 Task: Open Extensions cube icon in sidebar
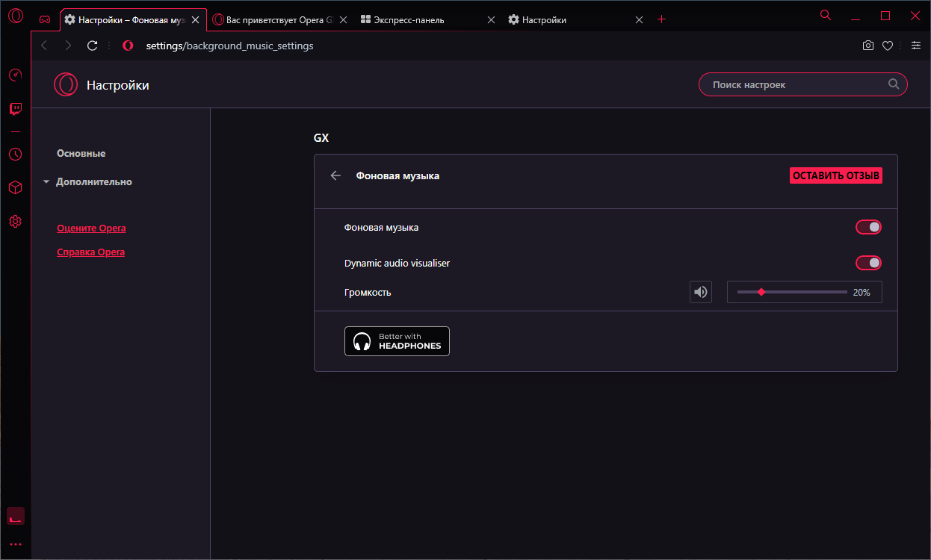tap(16, 188)
